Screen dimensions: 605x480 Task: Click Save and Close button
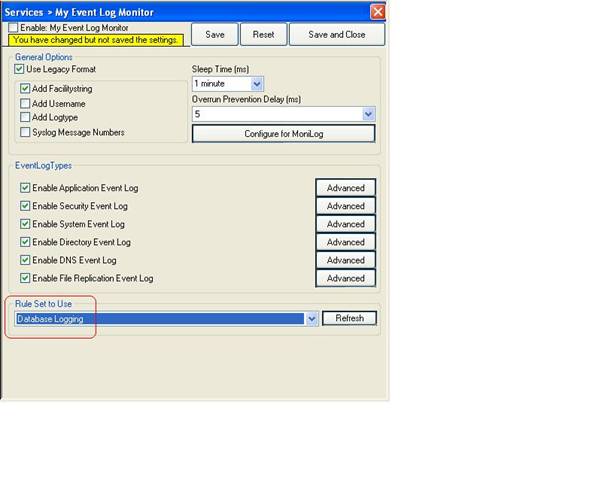(x=337, y=34)
